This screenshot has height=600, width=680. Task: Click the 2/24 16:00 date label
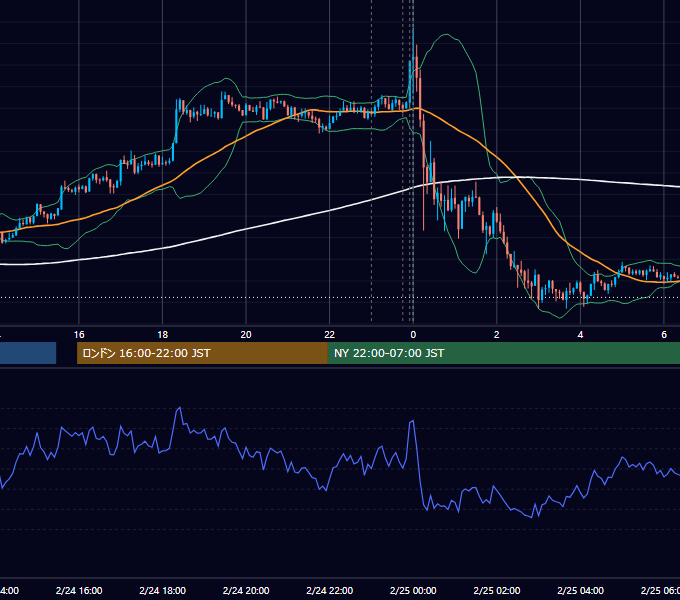click(79, 590)
